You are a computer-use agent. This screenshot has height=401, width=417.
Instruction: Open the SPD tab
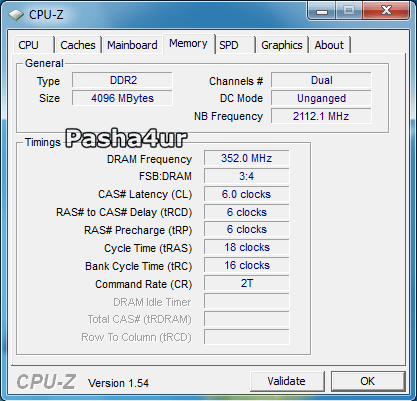[235, 45]
